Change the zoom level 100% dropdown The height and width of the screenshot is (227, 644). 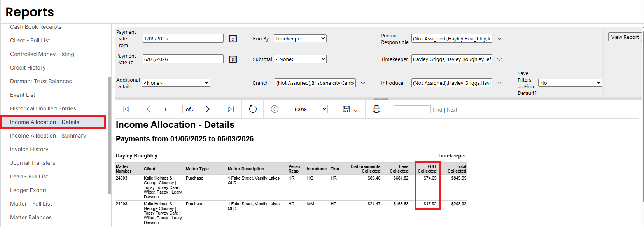(x=310, y=109)
